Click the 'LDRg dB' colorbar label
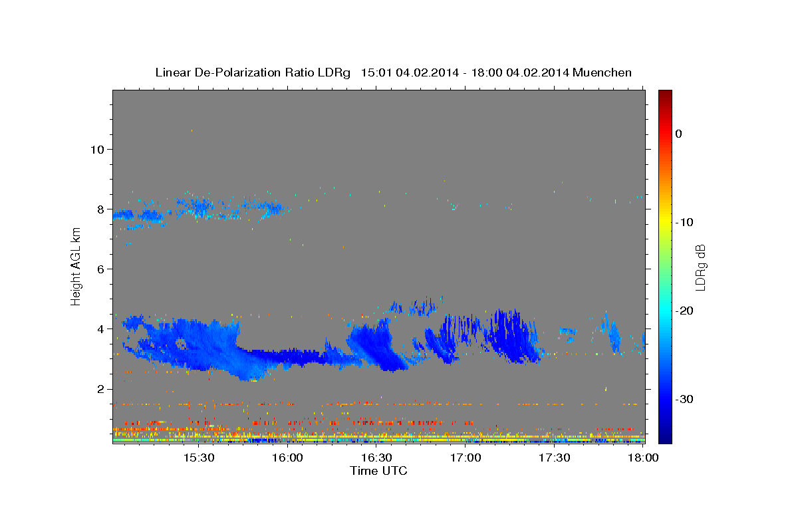This screenshot has height=532, width=798. click(x=700, y=266)
